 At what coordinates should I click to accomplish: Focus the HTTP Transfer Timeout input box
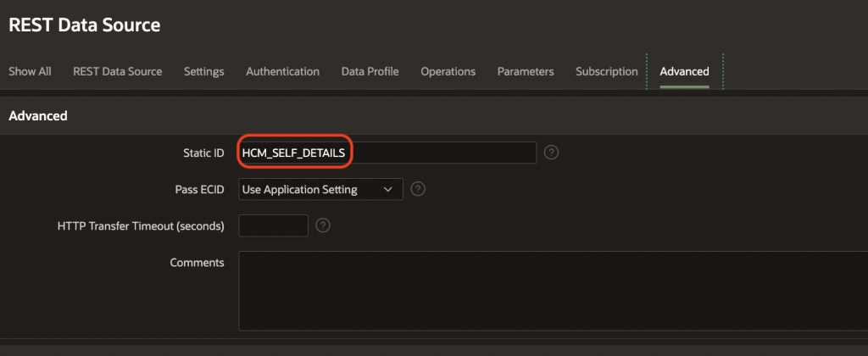pyautogui.click(x=273, y=225)
